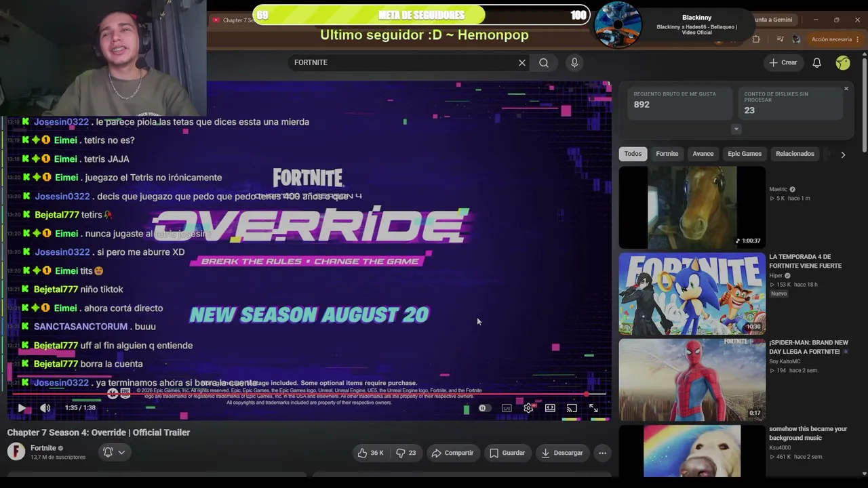Dislike the video showing 23 dislikes
The image size is (868, 488).
(x=406, y=453)
